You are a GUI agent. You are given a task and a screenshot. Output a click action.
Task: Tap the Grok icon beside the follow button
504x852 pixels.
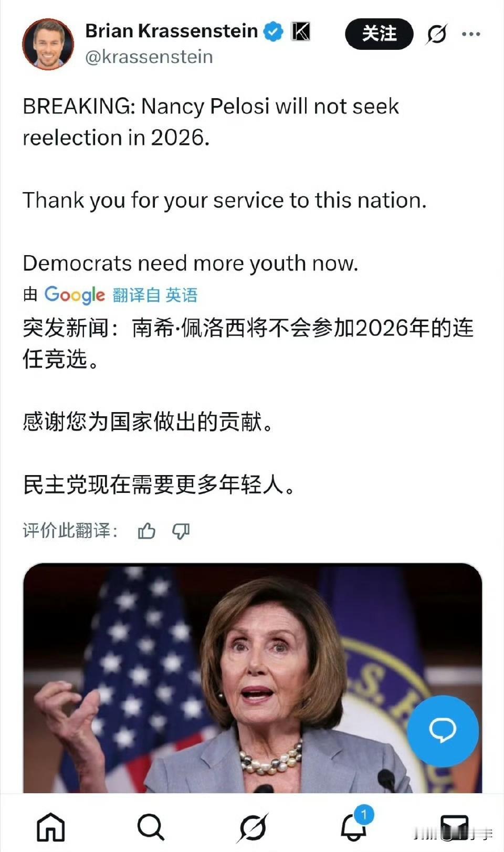click(436, 35)
